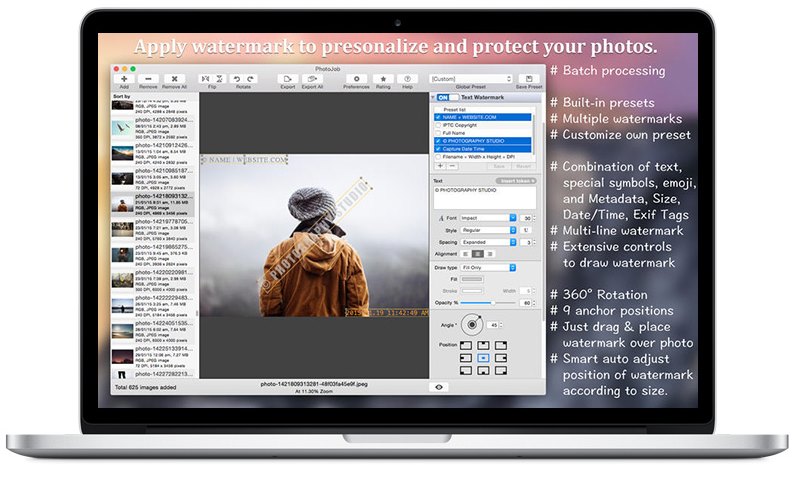This screenshot has height=485, width=800.
Task: Flip the photo horizontally
Action: [206, 79]
